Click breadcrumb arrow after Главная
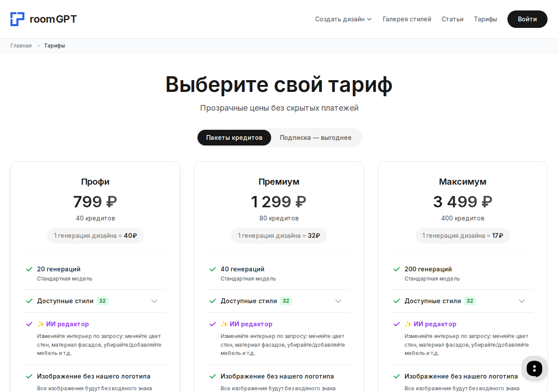558x392 pixels. [38, 46]
